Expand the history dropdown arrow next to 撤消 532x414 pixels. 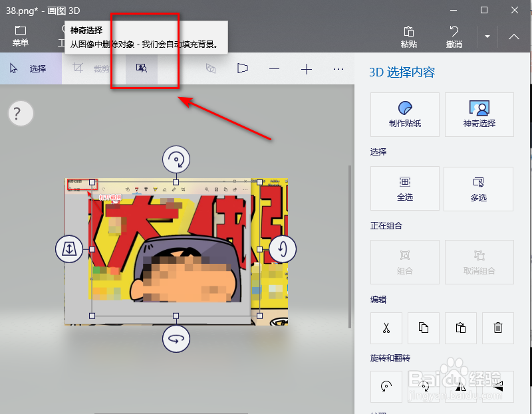(487, 37)
